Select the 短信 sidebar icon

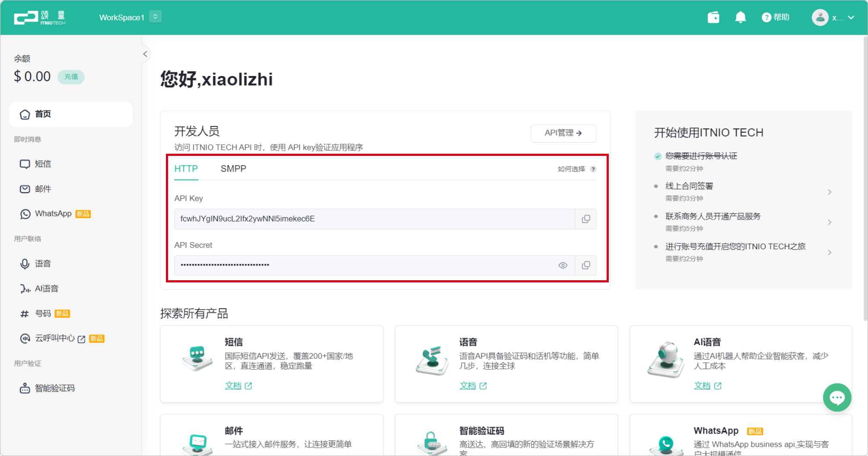point(24,164)
